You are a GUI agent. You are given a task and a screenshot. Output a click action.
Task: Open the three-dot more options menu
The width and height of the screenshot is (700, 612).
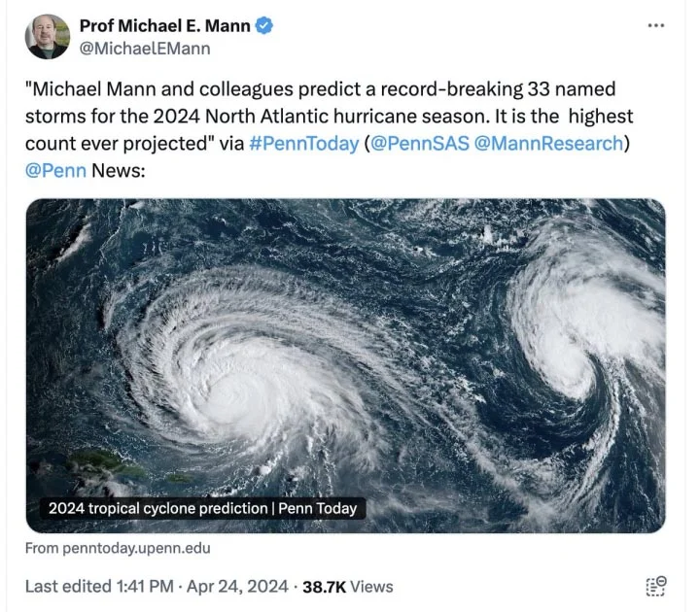[x=656, y=24]
